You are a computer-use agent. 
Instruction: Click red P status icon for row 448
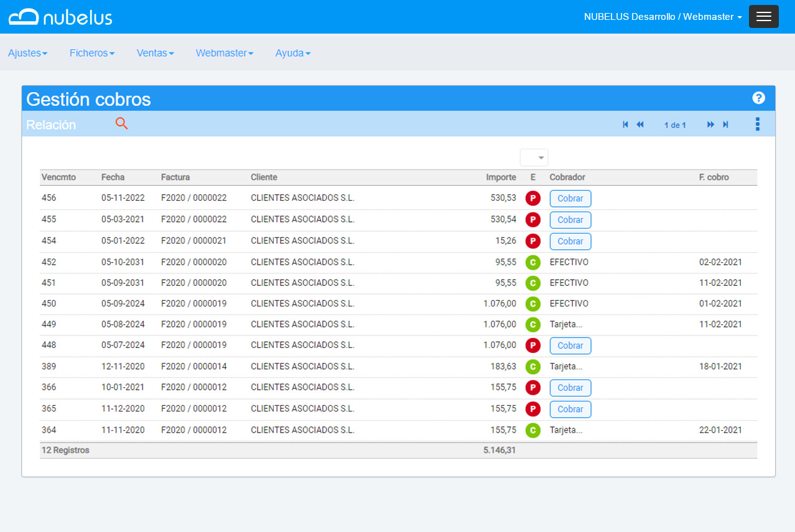(x=532, y=346)
